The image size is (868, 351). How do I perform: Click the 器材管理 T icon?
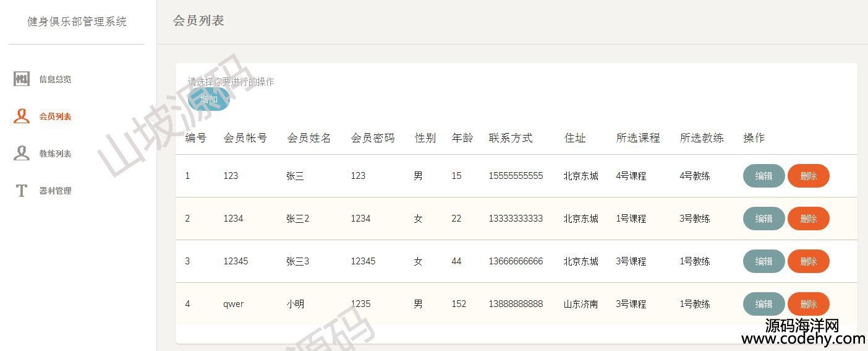pyautogui.click(x=22, y=191)
